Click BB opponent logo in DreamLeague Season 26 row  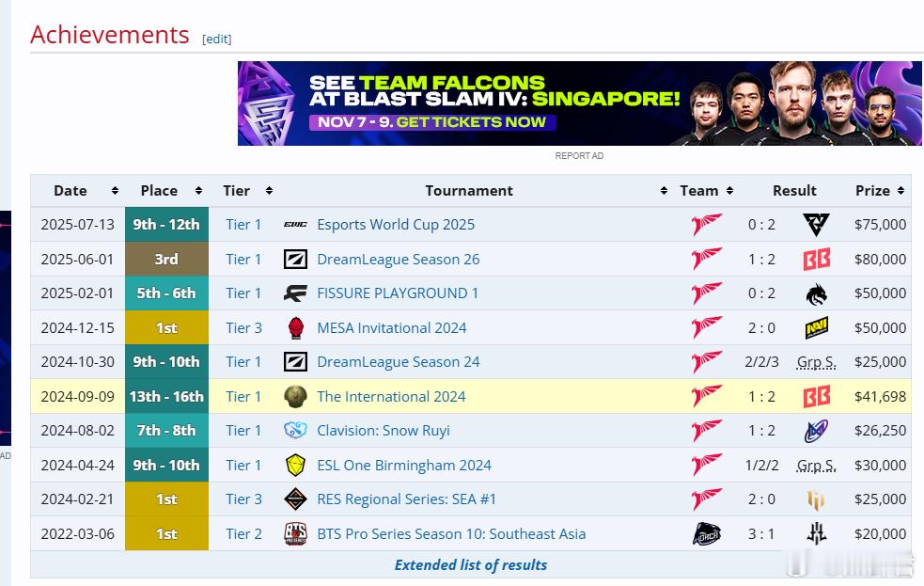[x=817, y=259]
